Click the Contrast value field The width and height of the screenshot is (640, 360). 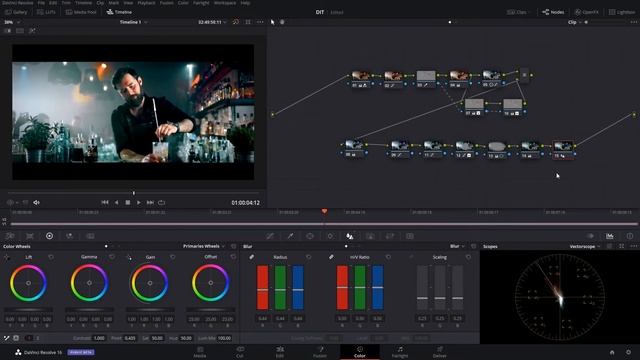tap(99, 338)
